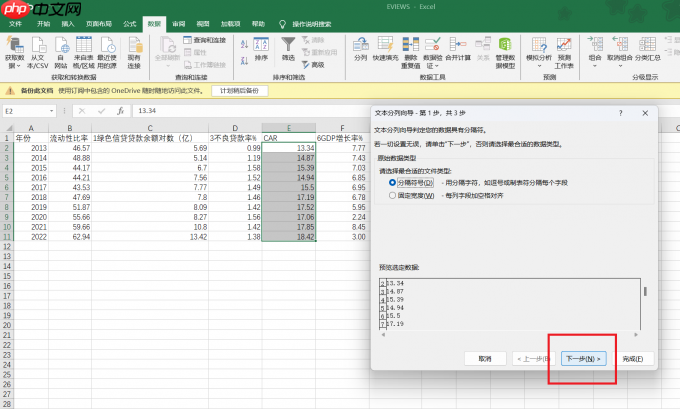Click Next (下一步) in the wizard

click(583, 359)
